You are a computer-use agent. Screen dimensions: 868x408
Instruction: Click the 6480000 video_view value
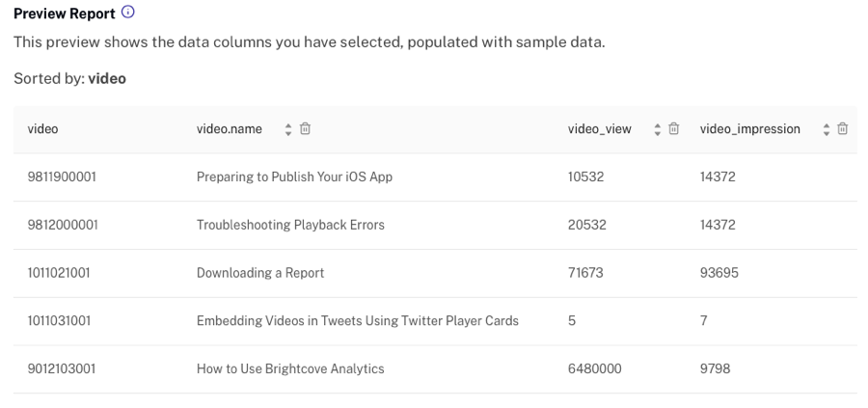(x=593, y=369)
